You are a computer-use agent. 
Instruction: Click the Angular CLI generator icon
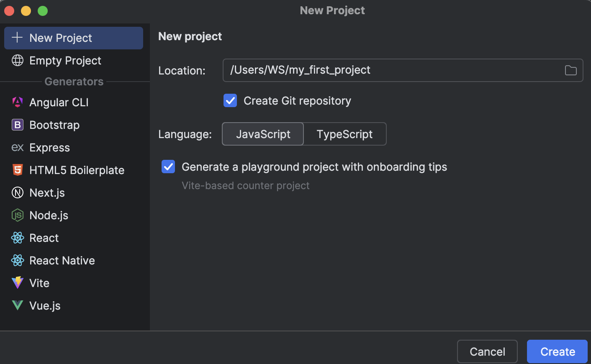click(x=18, y=102)
